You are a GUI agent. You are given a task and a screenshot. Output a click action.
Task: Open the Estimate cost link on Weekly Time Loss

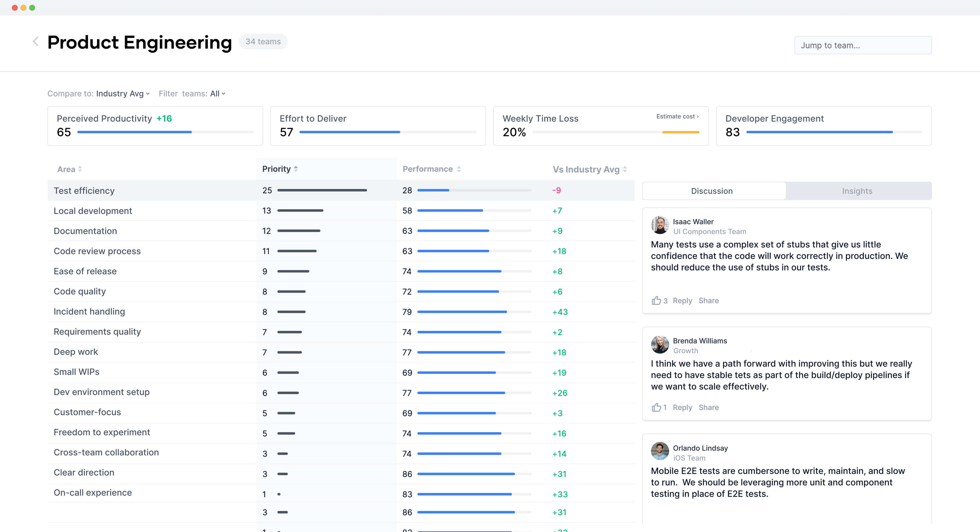[x=677, y=116]
